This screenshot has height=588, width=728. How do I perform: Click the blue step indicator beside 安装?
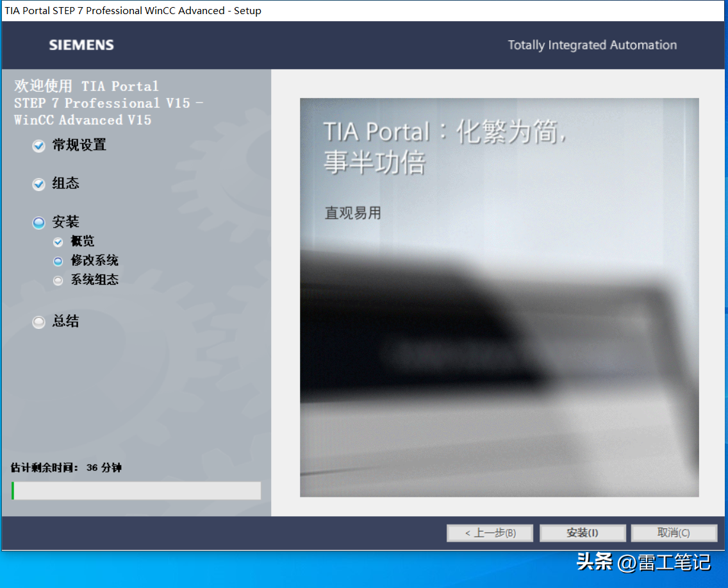click(39, 223)
